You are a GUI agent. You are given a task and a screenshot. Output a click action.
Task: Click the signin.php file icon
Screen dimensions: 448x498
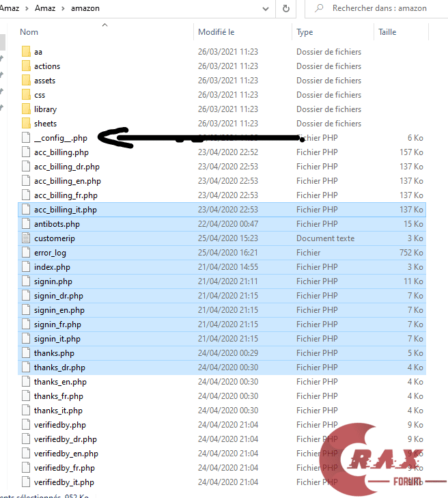(26, 281)
